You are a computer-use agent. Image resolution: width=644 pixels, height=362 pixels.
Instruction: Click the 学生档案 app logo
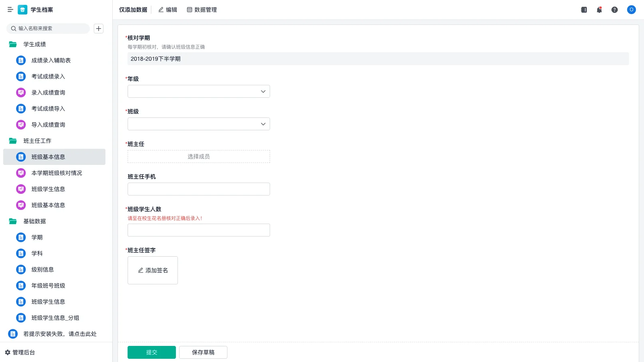(x=23, y=10)
